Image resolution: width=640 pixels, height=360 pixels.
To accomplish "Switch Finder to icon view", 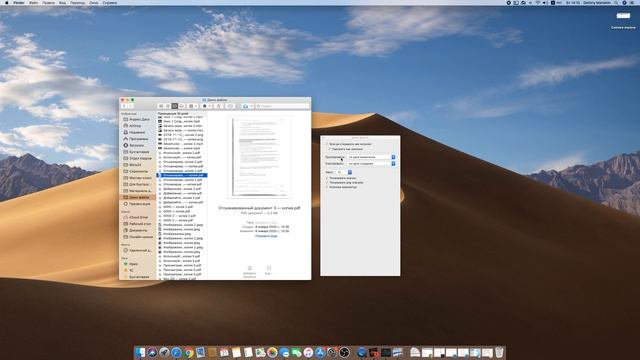I will [x=161, y=106].
